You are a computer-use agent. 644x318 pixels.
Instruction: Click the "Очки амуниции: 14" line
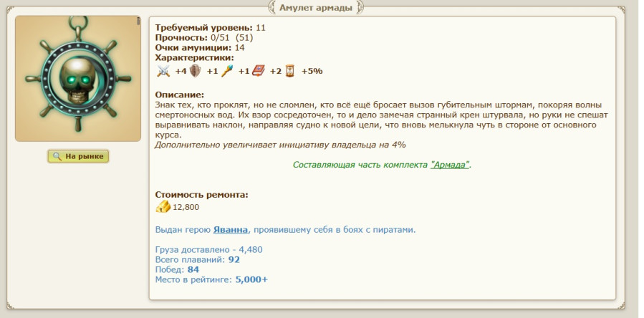200,47
